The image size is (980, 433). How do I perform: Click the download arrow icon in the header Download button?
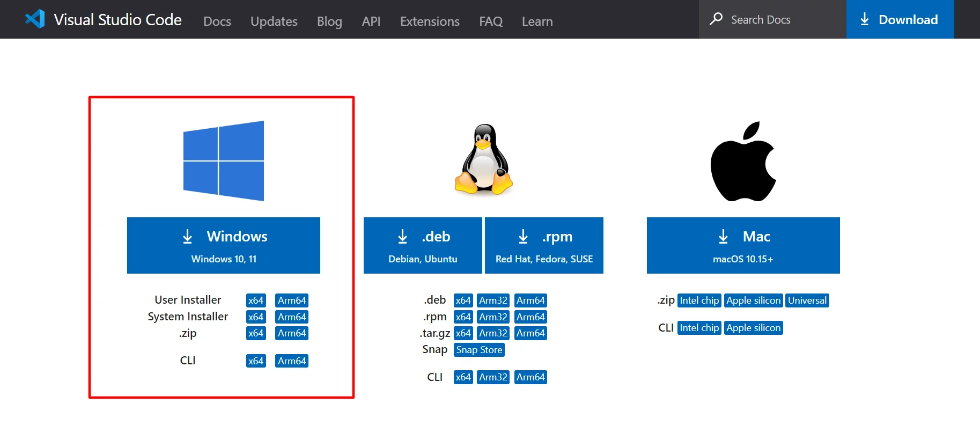[x=865, y=19]
